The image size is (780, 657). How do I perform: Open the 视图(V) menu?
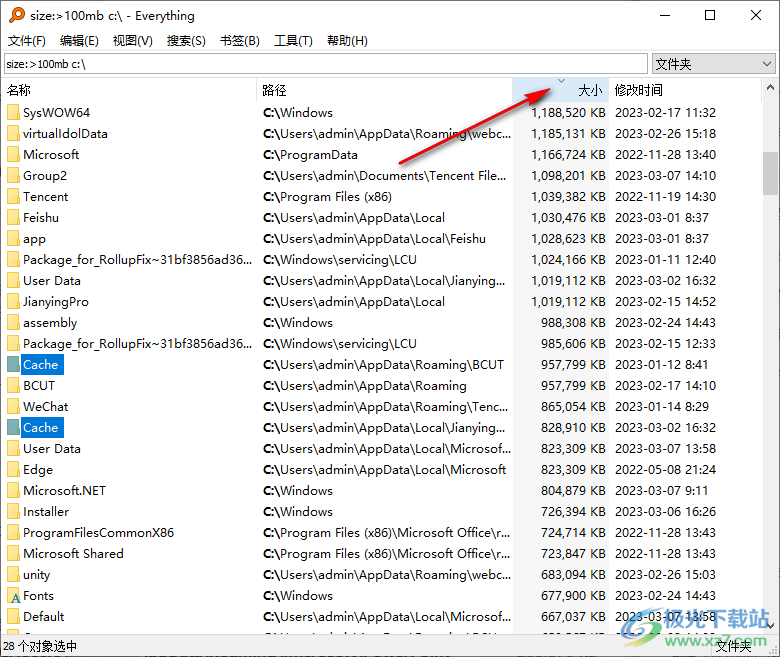click(x=132, y=41)
